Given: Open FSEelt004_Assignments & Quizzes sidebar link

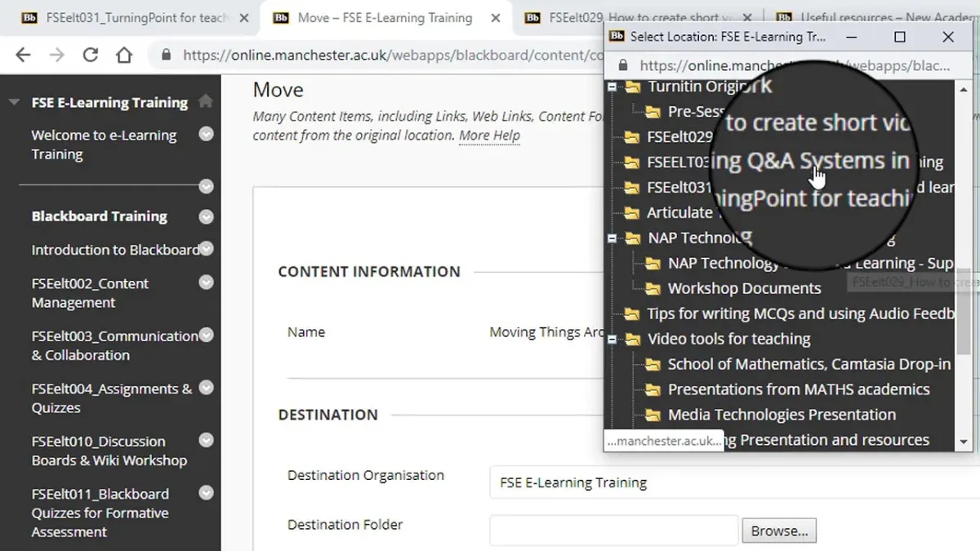Looking at the screenshot, I should (x=112, y=398).
